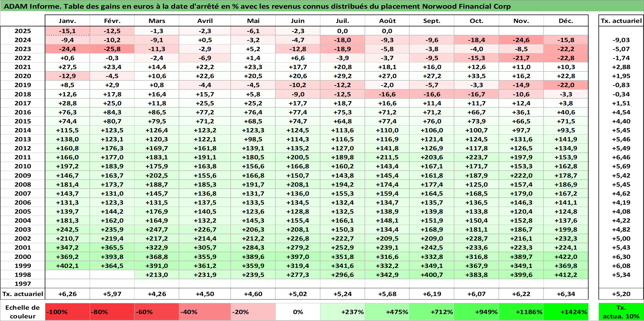
Task: Click the 2020 row label
Action: [23, 76]
